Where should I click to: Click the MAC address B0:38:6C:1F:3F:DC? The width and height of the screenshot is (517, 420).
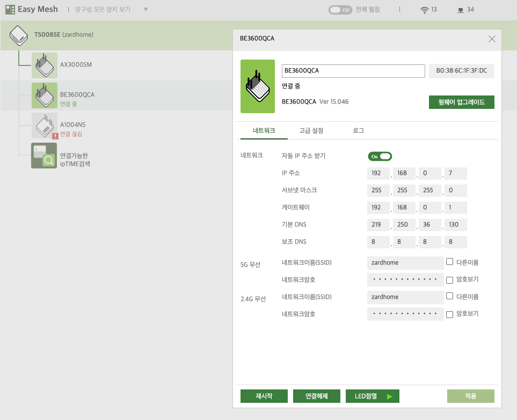461,71
